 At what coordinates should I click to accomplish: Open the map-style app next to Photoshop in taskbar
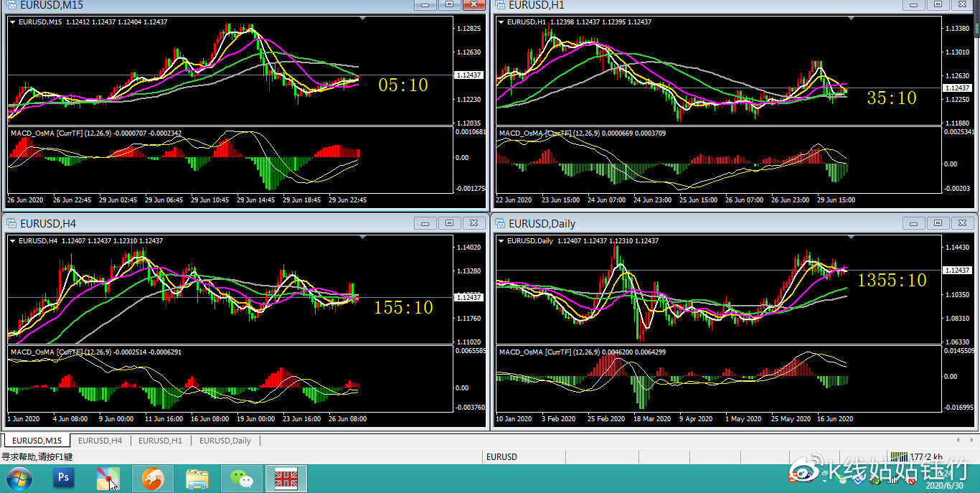point(108,478)
